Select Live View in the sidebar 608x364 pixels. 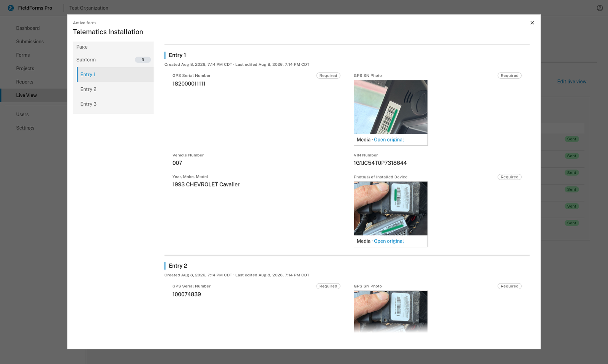(x=34, y=95)
